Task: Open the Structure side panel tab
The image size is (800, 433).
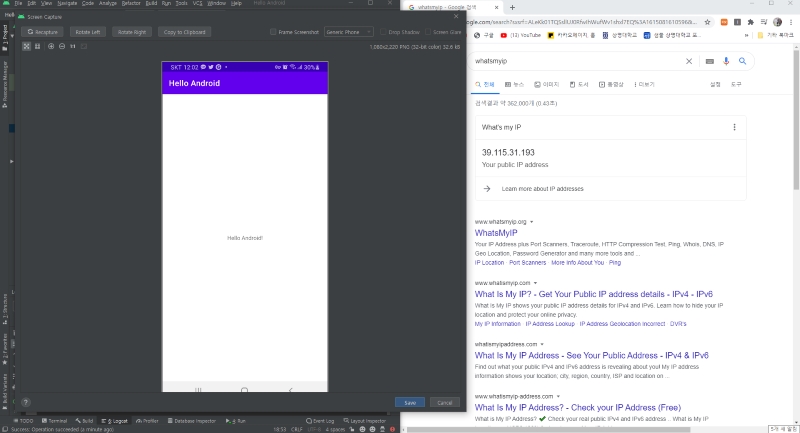Action: click(x=5, y=309)
